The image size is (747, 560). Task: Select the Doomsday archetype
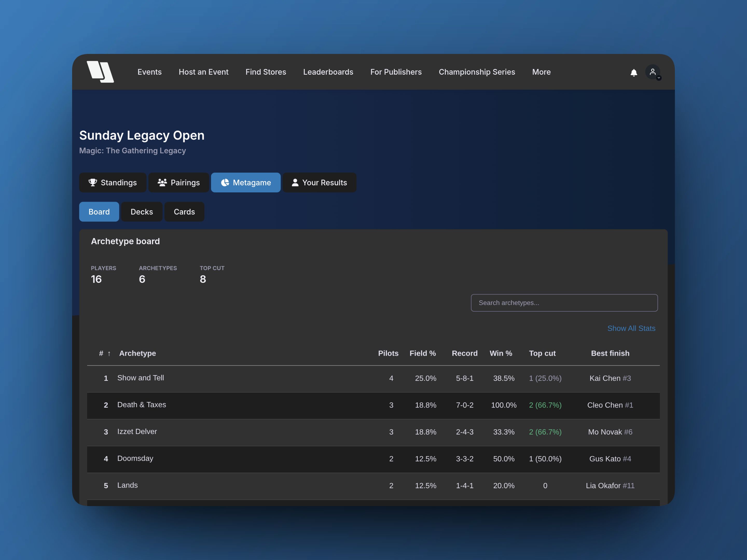click(x=135, y=458)
